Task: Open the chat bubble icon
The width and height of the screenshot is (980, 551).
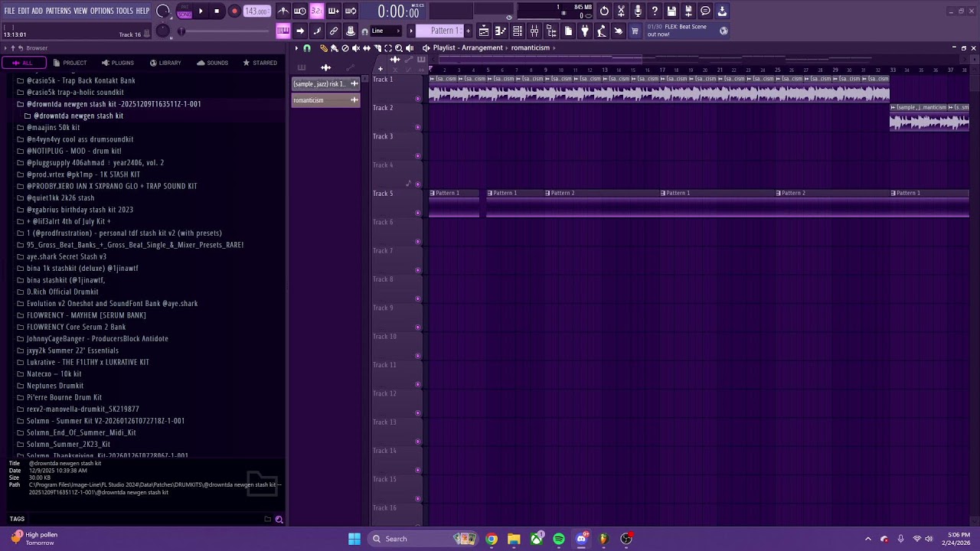Action: click(705, 11)
